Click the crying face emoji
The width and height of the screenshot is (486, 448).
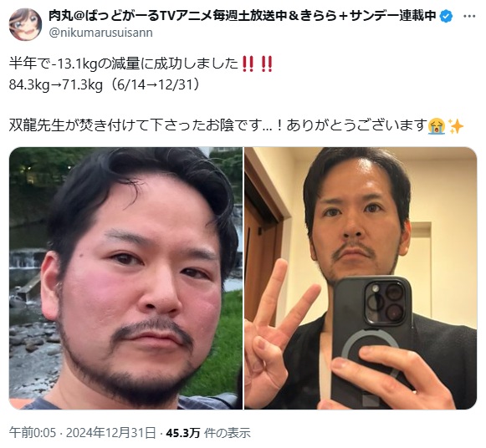click(437, 126)
